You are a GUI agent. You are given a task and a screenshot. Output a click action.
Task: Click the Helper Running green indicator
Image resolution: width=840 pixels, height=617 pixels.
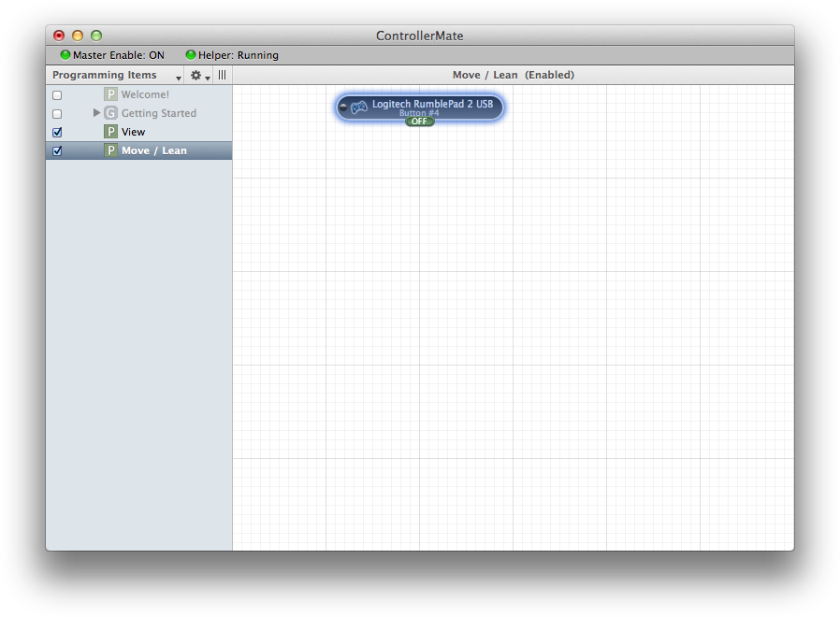click(x=191, y=54)
